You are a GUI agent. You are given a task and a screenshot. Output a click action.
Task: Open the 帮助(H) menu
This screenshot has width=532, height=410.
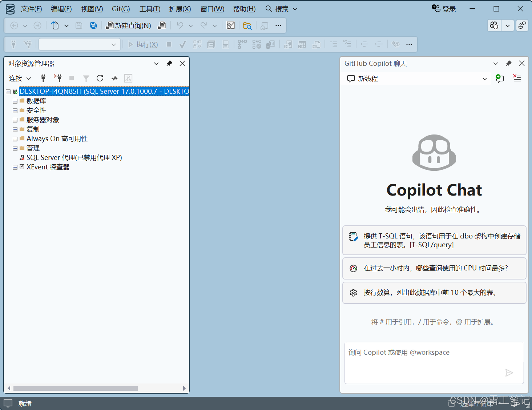pyautogui.click(x=244, y=9)
